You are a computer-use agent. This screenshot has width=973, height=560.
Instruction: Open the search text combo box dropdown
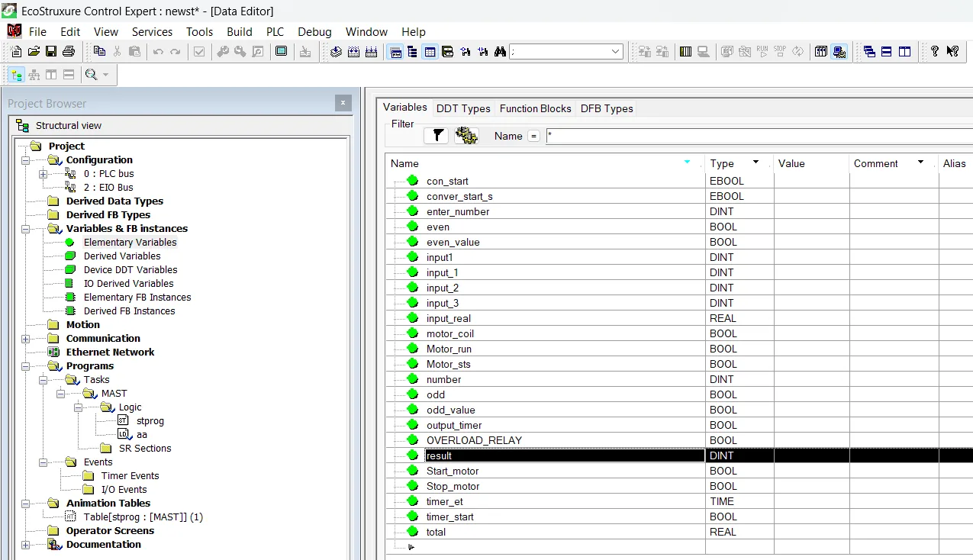coord(616,52)
